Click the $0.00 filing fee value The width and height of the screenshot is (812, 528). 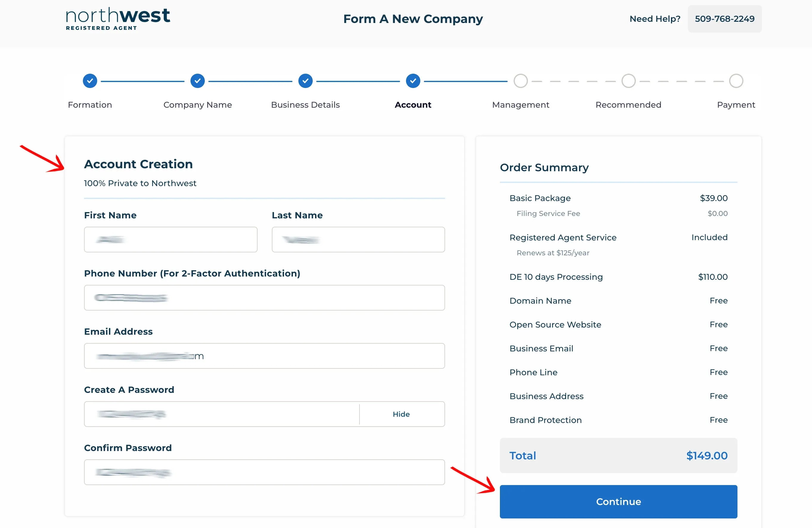coord(718,214)
